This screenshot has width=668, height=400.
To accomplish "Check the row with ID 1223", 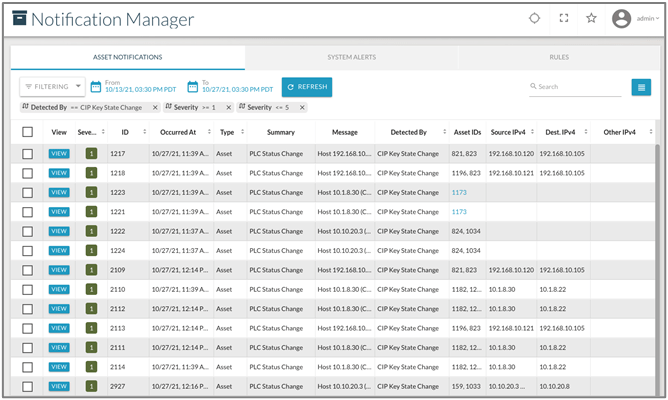I will [x=27, y=193].
